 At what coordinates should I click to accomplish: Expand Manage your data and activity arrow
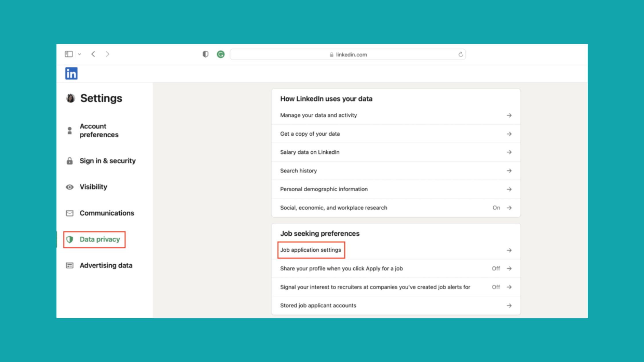pyautogui.click(x=509, y=115)
